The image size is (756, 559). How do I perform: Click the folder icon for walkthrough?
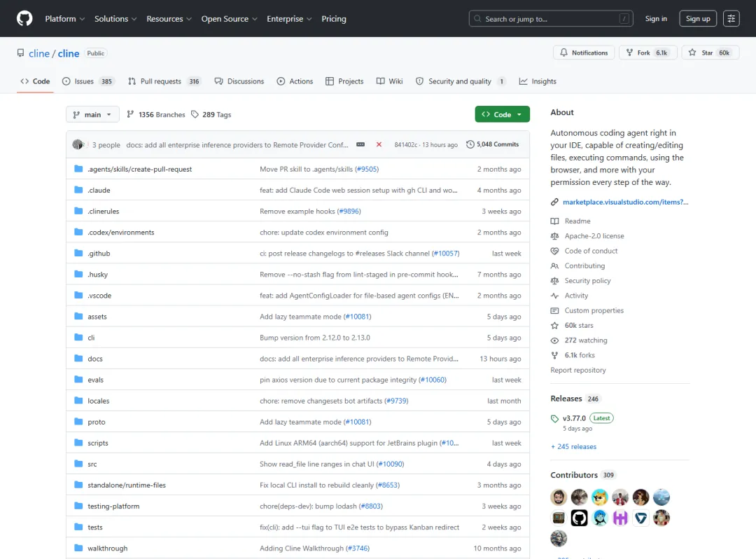(78, 548)
